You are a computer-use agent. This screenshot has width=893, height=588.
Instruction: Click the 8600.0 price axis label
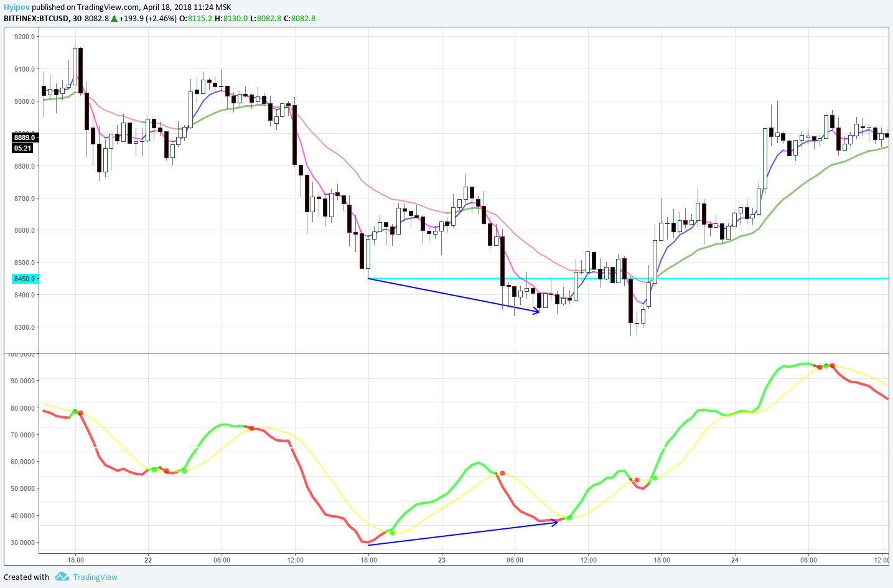tap(25, 230)
